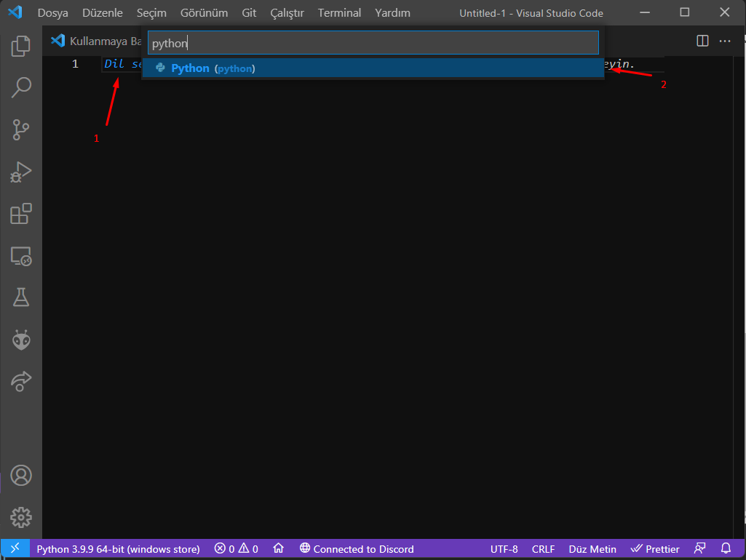This screenshot has height=560, width=746.
Task: Open the Manage gear icon
Action: pyautogui.click(x=21, y=517)
